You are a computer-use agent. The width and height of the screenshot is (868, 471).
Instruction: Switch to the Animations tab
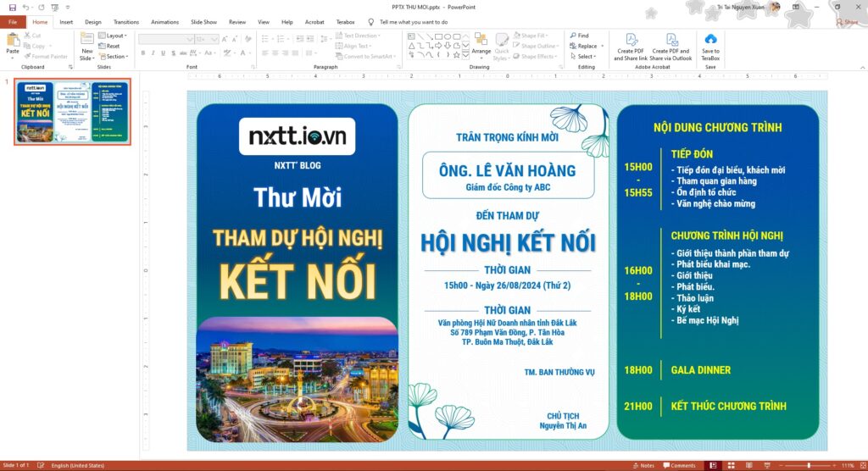click(164, 22)
